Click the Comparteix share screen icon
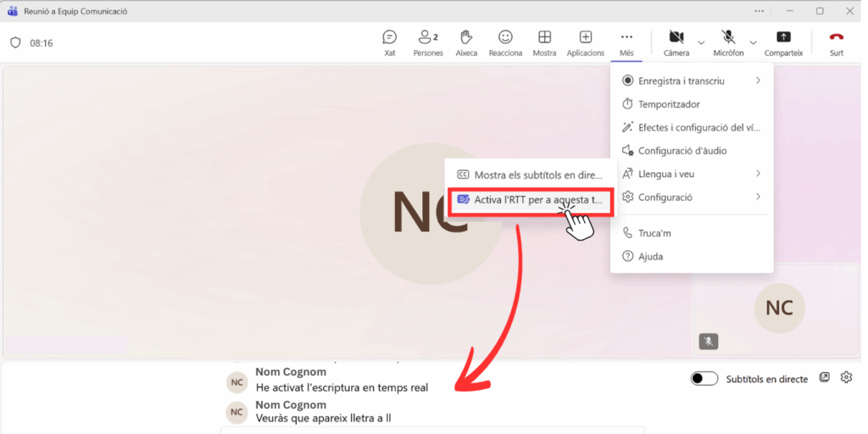The image size is (868, 434). 783,42
